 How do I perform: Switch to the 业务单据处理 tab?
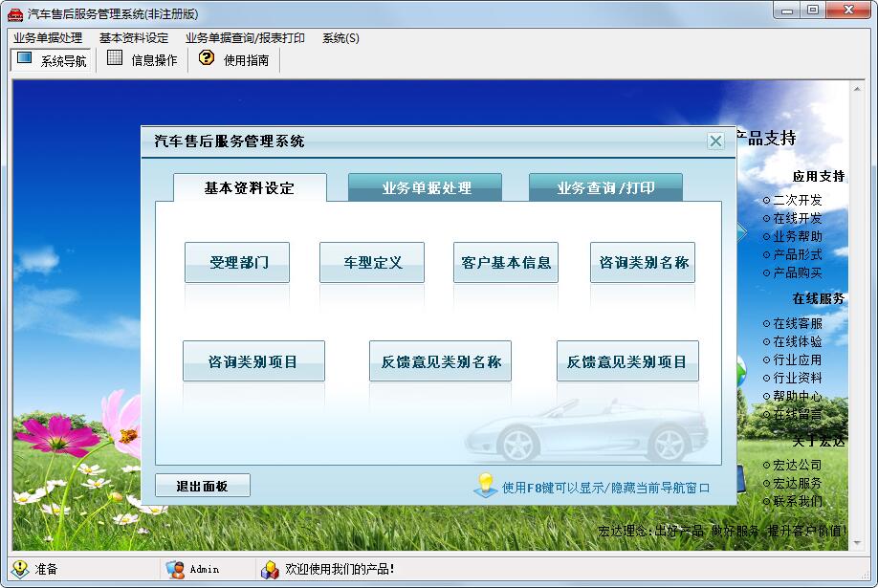click(x=426, y=188)
